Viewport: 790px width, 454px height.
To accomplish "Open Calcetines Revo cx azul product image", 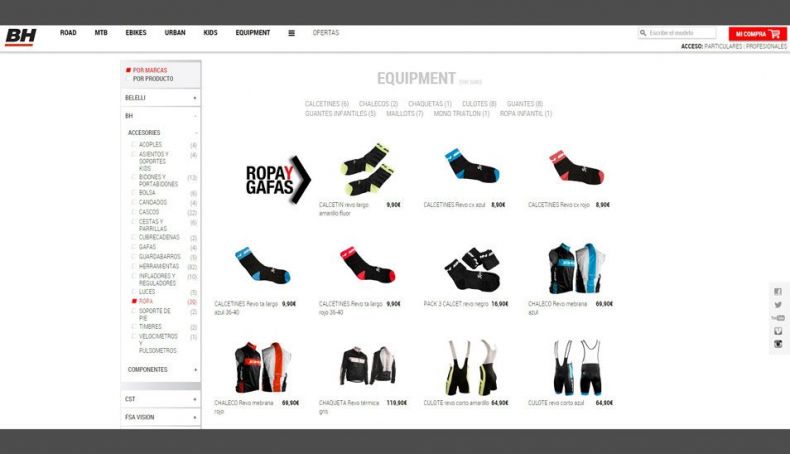I will 472,166.
